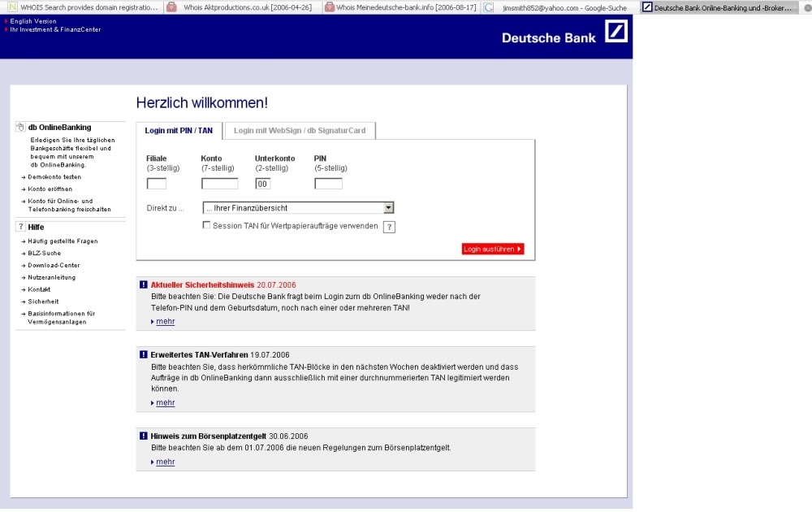The height and width of the screenshot is (512, 812).
Task: Click the Google-Suche tab favicon
Action: point(488,7)
